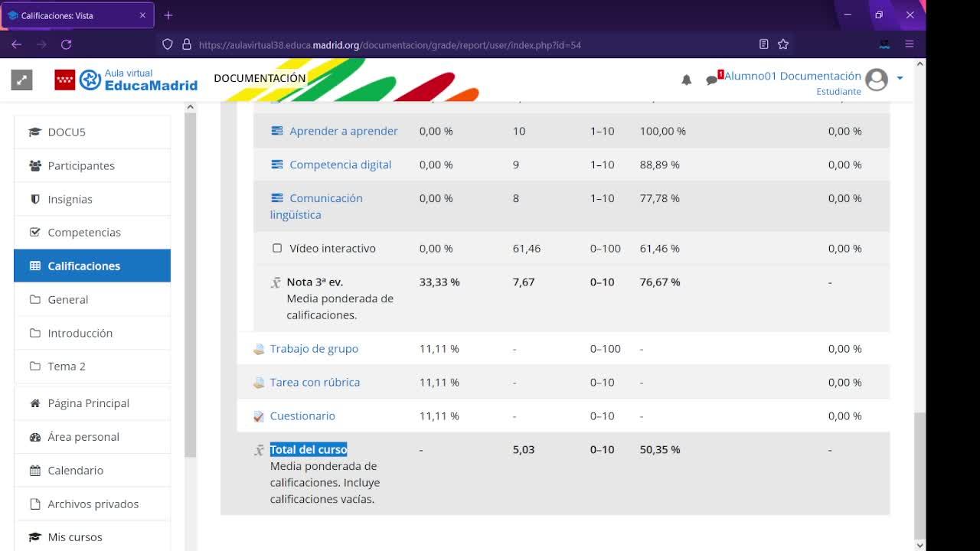
Task: Open the browser hamburger menu
Action: coord(910,44)
